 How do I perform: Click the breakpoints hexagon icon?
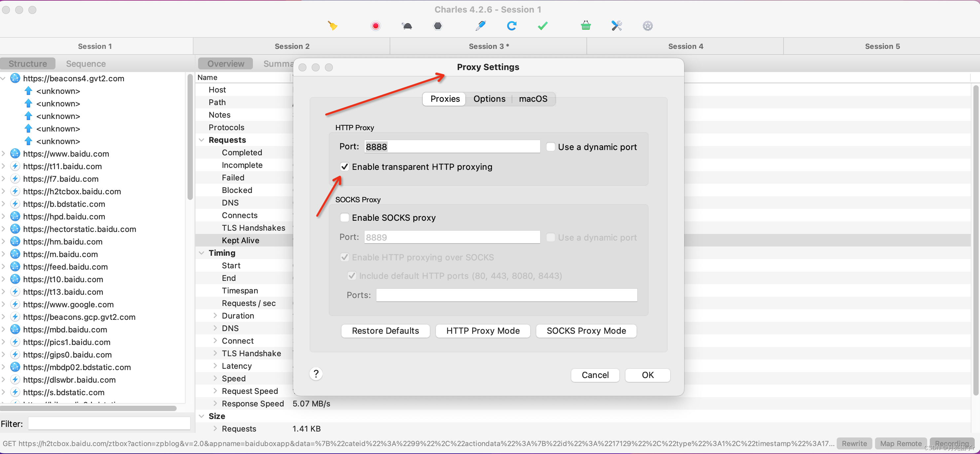tap(438, 26)
